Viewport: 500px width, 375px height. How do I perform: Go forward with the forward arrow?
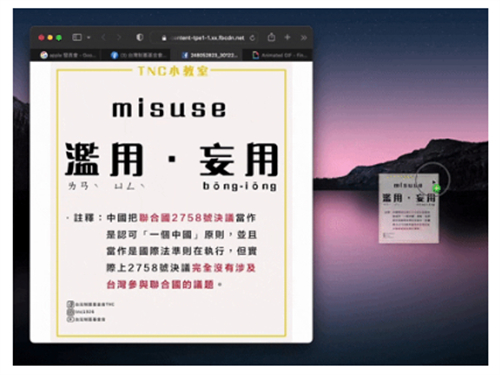coord(118,38)
